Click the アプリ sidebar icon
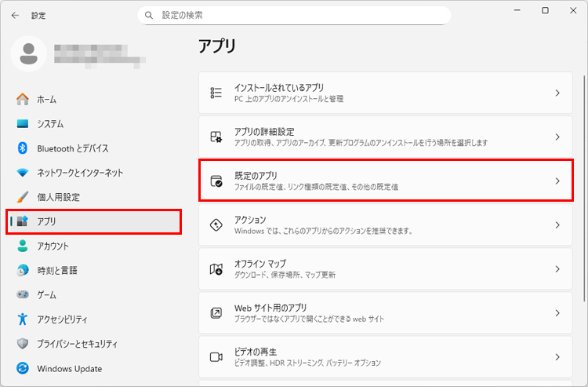The height and width of the screenshot is (387, 588). point(23,221)
